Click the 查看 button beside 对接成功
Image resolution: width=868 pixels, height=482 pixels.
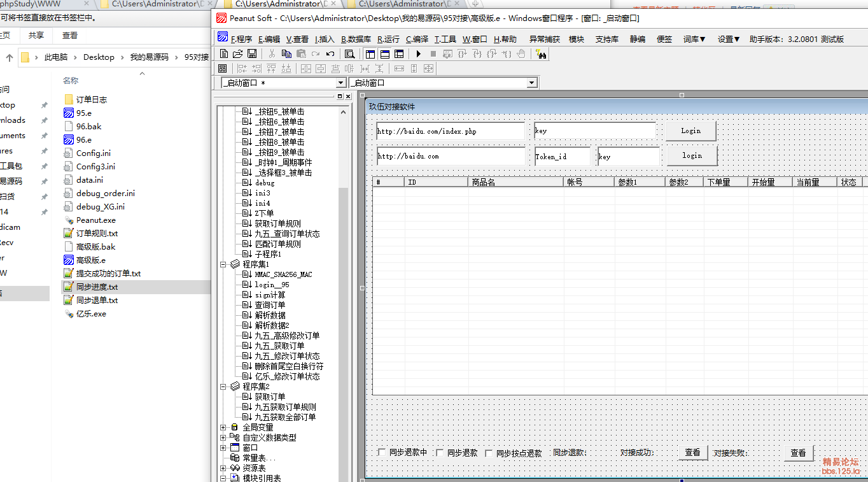(692, 453)
